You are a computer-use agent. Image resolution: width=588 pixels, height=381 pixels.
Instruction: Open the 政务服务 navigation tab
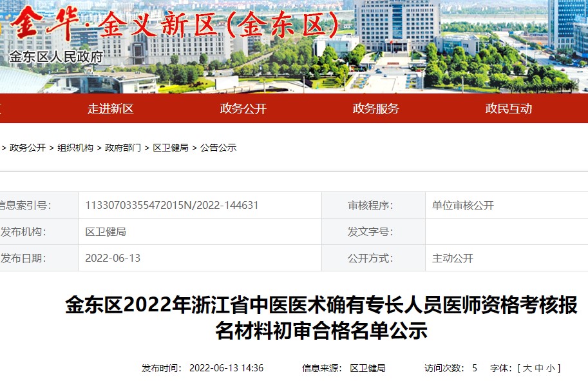click(375, 108)
